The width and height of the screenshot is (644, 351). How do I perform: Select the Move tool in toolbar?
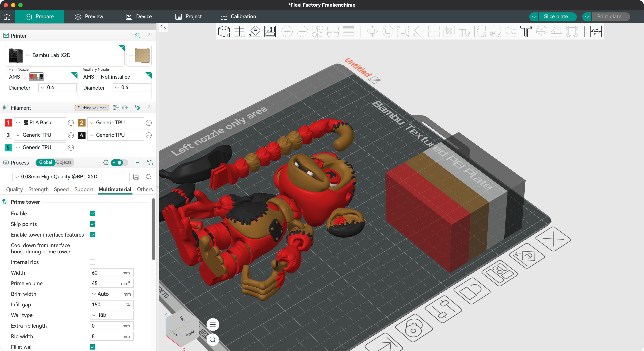[372, 31]
